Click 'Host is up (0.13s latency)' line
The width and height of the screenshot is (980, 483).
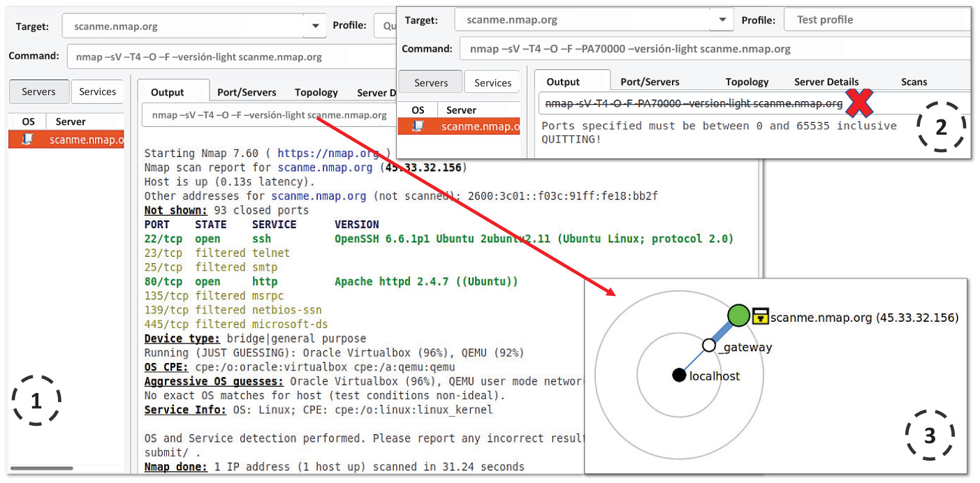pyautogui.click(x=230, y=181)
